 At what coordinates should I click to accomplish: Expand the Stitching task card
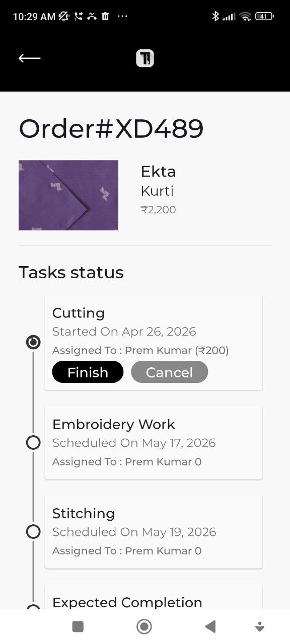[x=153, y=531]
